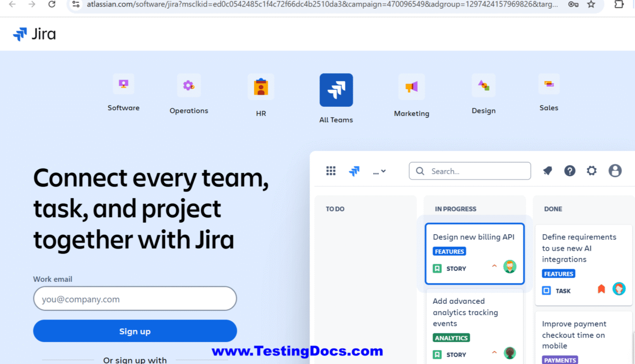The height and width of the screenshot is (364, 635).
Task: Select the Sales team icon
Action: (549, 84)
